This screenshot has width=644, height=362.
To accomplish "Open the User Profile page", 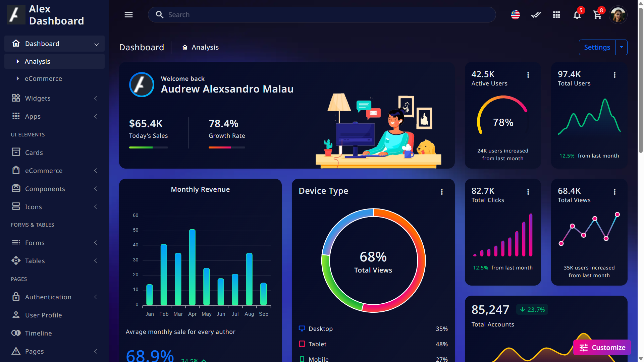I will (x=43, y=315).
